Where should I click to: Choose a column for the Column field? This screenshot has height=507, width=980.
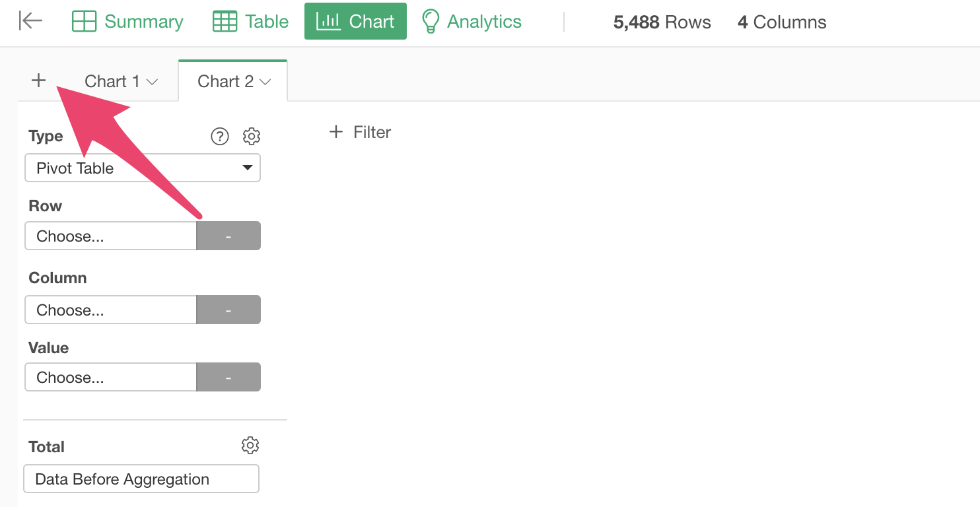tap(111, 310)
